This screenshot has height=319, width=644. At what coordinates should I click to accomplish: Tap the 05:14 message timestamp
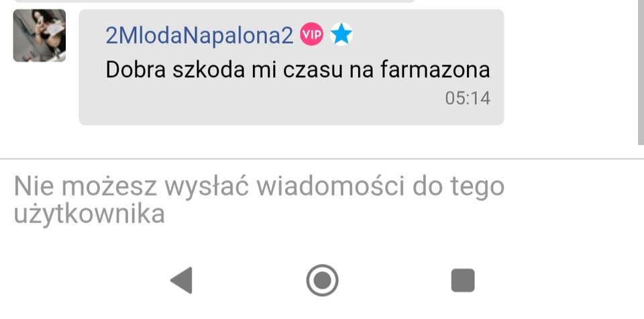[468, 99]
